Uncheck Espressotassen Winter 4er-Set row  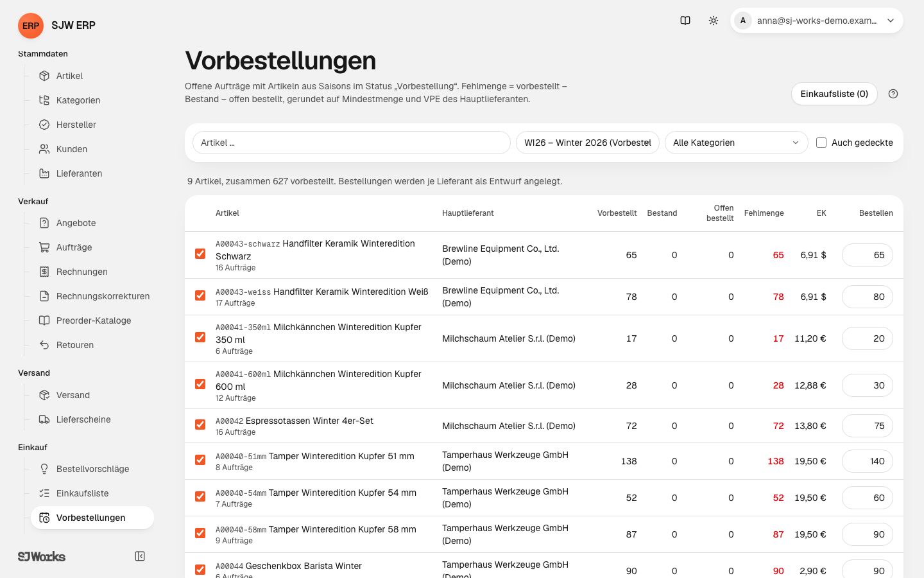(200, 425)
